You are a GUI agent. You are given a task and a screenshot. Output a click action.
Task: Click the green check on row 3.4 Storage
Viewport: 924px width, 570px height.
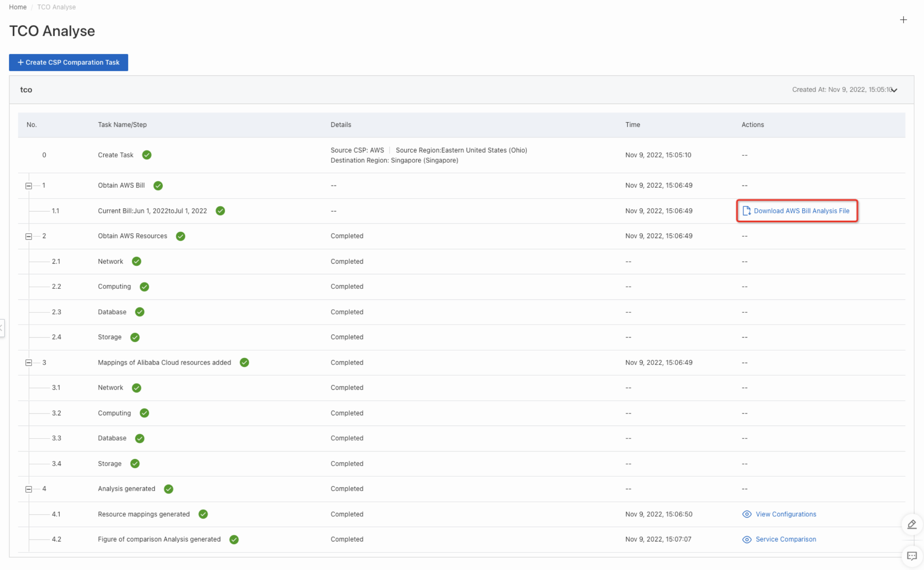tap(135, 464)
